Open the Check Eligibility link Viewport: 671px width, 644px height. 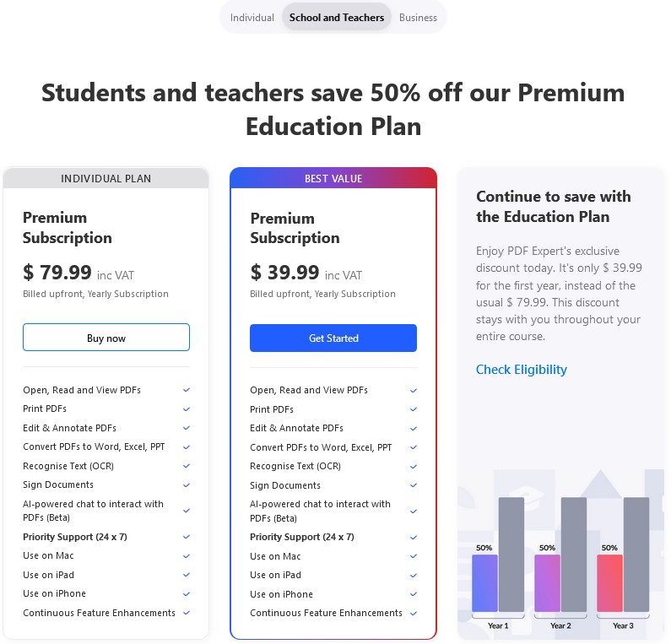522,370
